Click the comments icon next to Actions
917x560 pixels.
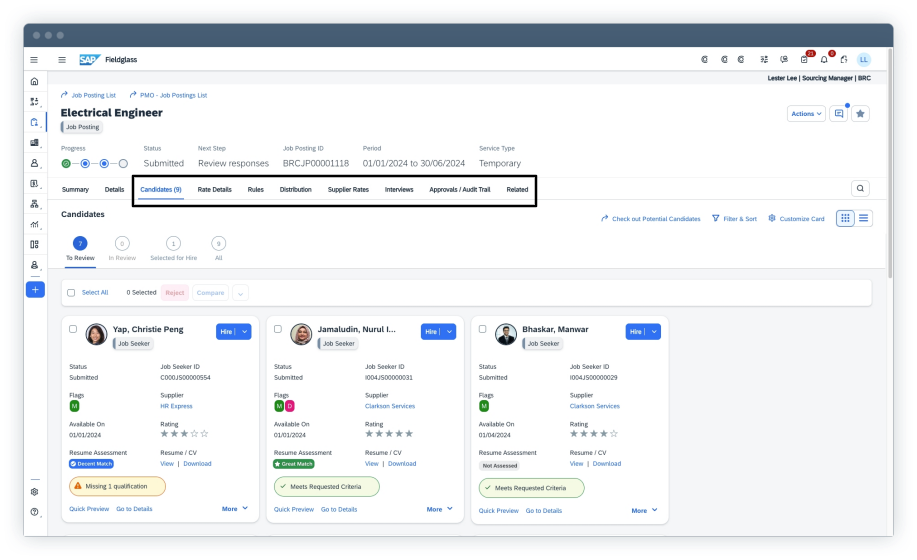[x=839, y=114]
